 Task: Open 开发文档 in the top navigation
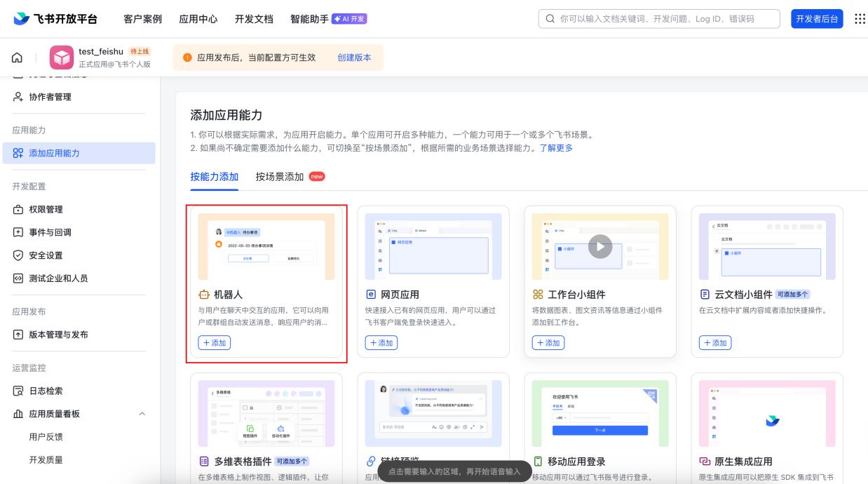coord(254,20)
